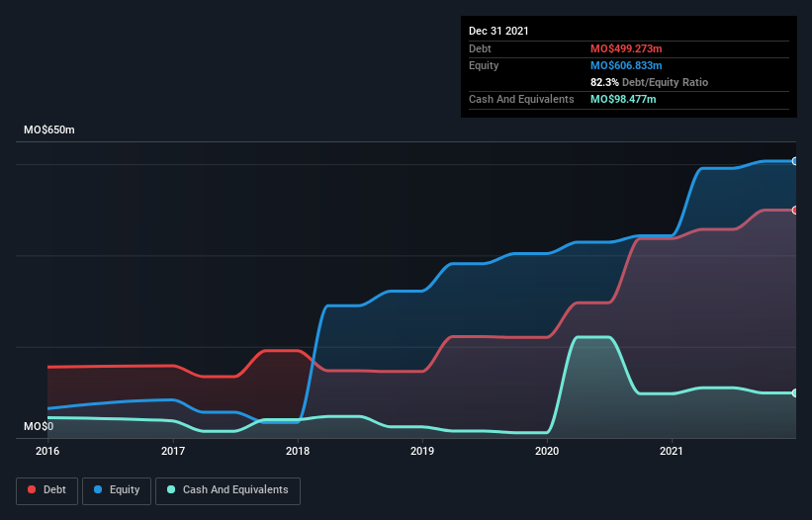Select the teal Cash endpoint marker
812x520 pixels.
click(794, 393)
